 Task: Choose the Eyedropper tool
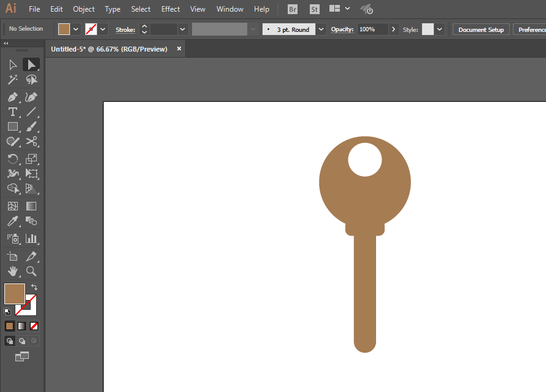(13, 221)
